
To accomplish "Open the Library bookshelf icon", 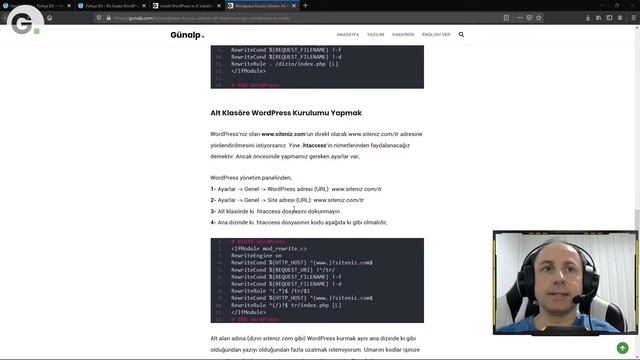I will pyautogui.click(x=598, y=18).
